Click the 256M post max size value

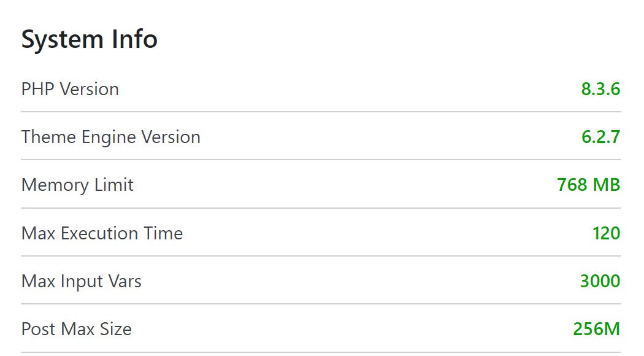pyautogui.click(x=596, y=329)
